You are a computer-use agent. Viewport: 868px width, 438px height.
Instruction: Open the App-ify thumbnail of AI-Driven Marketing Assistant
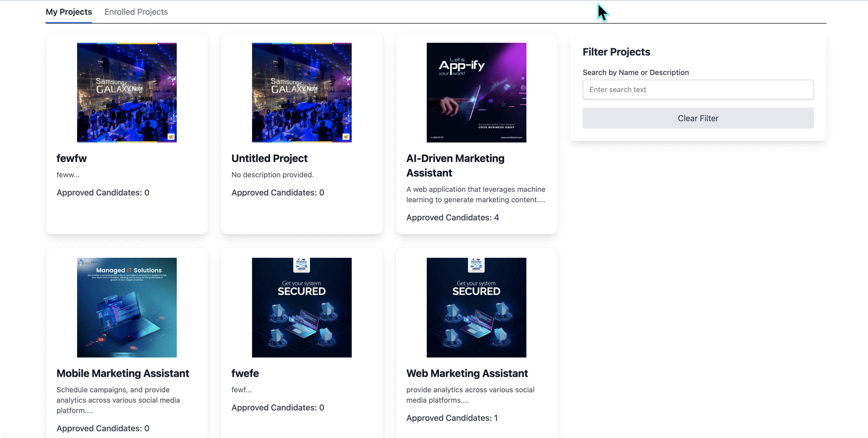pos(476,92)
